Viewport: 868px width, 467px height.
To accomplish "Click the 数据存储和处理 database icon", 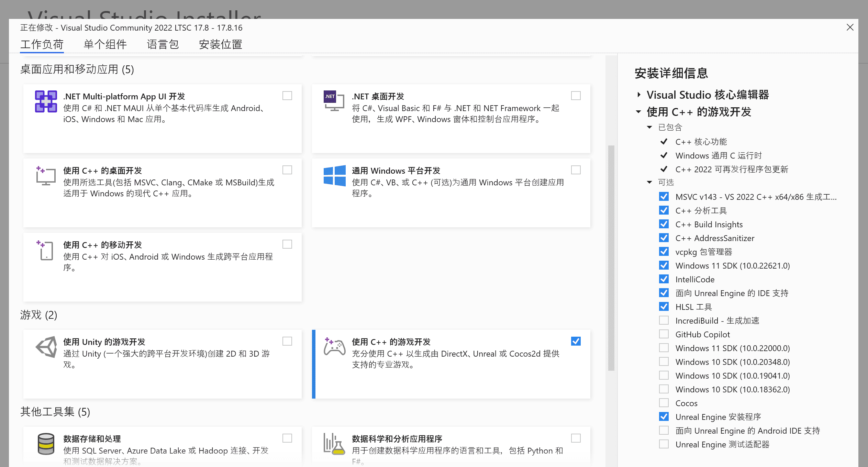I will tap(46, 444).
